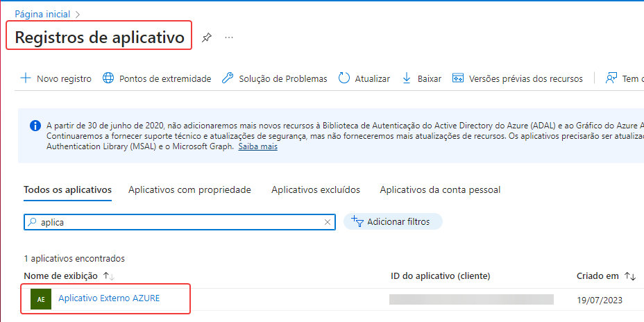Click the AE green app badge
This screenshot has width=644, height=322.
[x=41, y=299]
